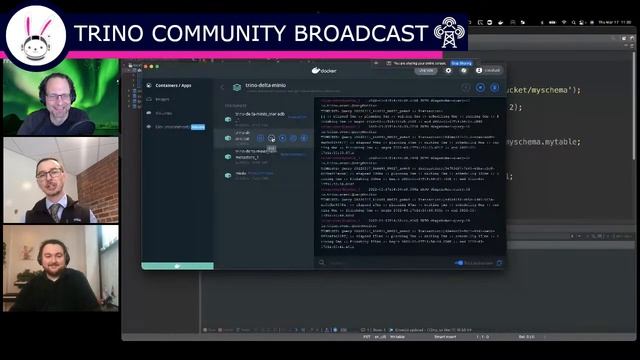Click the trino-delta-minio stack icon
The height and width of the screenshot is (360, 640).
237,87
